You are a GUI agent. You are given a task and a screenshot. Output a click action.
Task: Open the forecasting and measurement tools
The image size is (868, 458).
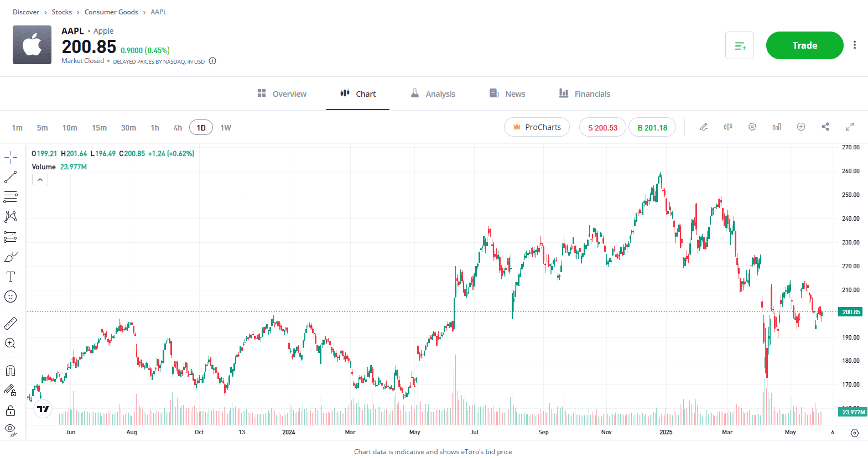coord(11,237)
